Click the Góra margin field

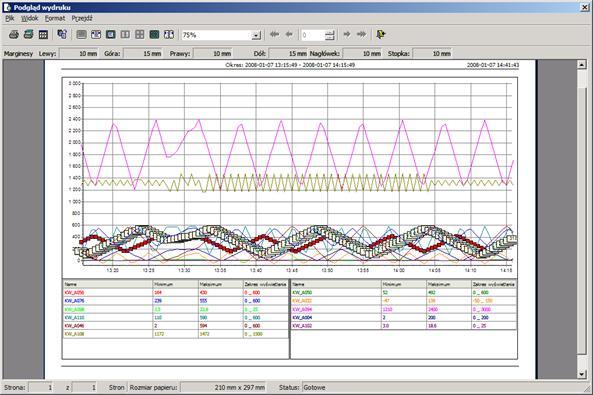click(143, 54)
